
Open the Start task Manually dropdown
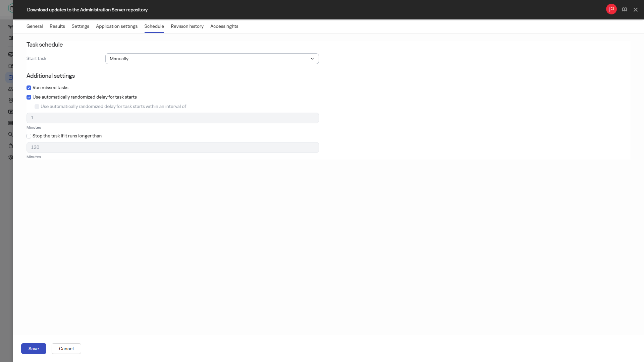[x=212, y=59]
